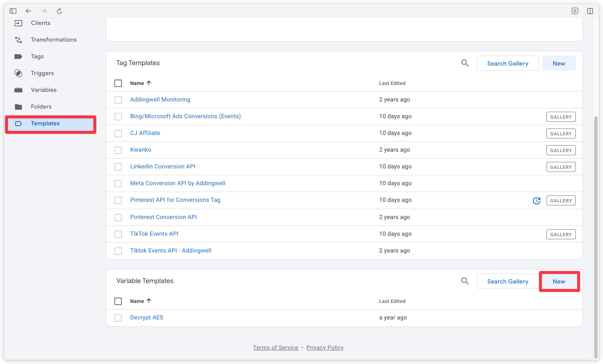Screen dimensions: 603x364
Task: Check the Decrypt AES checkbox
Action: point(118,318)
